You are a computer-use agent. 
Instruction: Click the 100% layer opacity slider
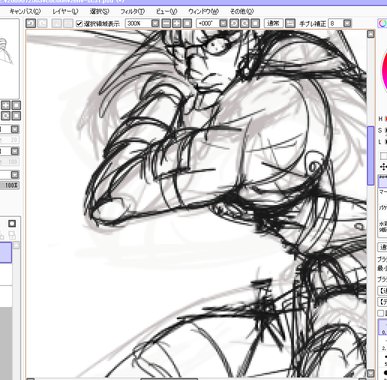(10, 185)
